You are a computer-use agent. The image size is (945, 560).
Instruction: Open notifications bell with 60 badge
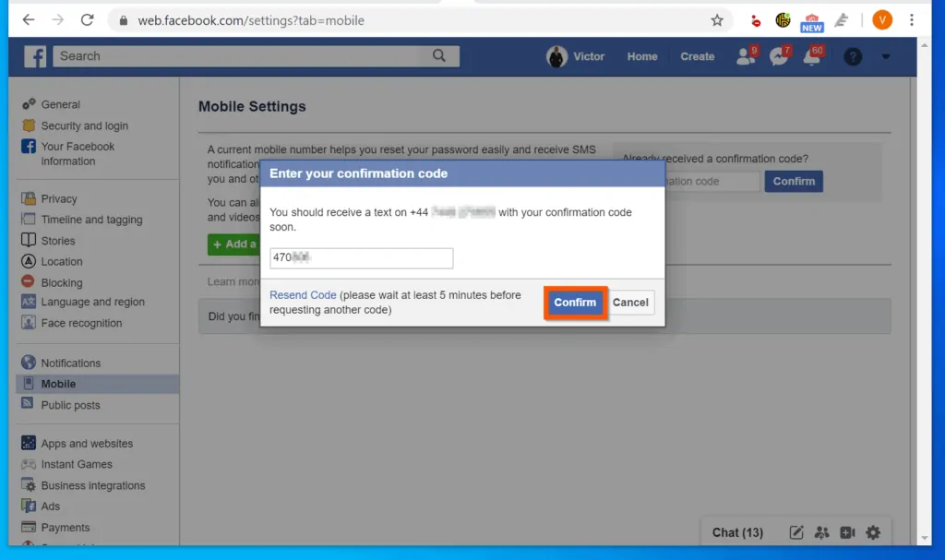[812, 56]
